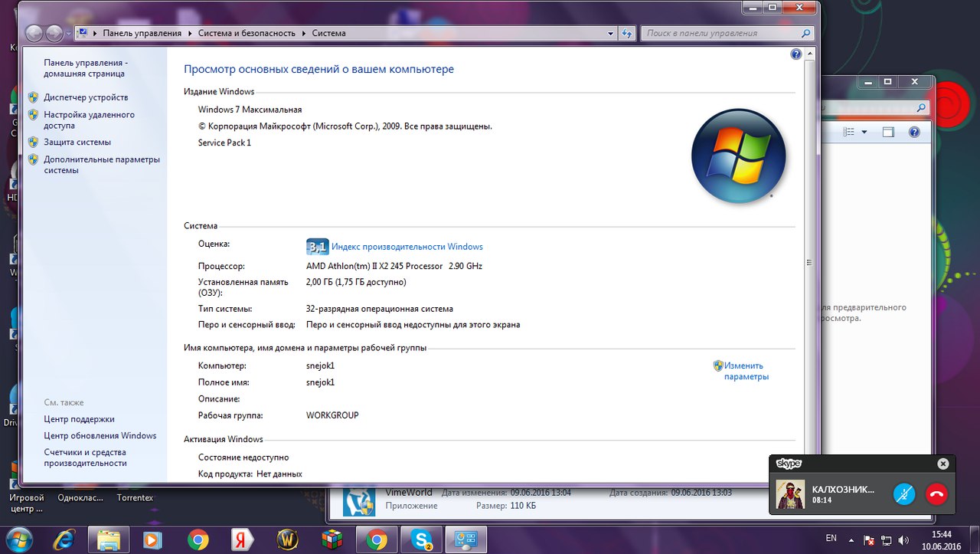980x554 pixels.
Task: Toggle preview pane in Explorer window behind
Action: [x=888, y=132]
